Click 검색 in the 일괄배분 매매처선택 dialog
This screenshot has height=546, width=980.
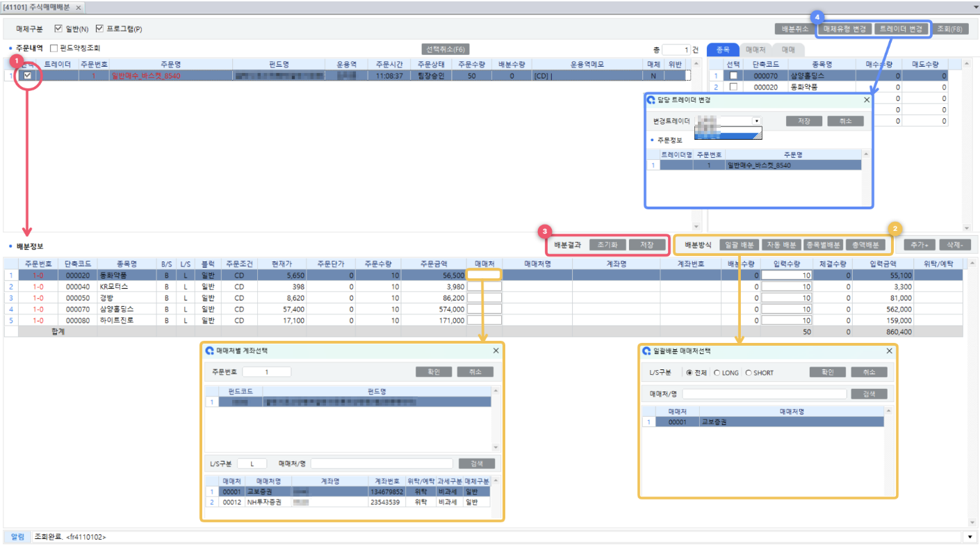point(869,394)
